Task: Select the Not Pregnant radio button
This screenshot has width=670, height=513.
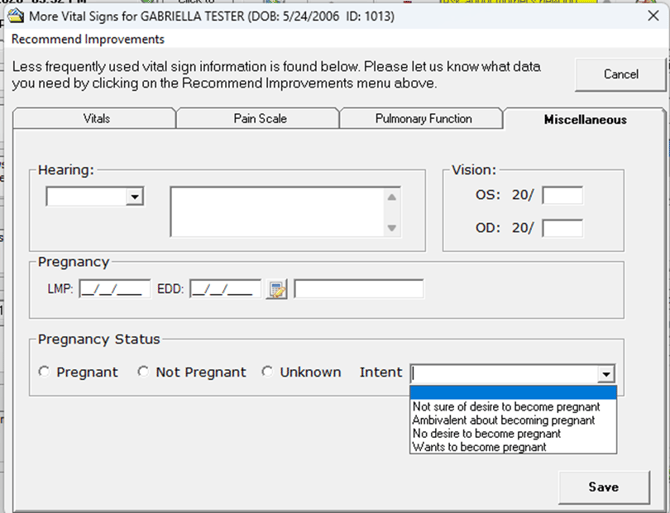Action: 143,372
